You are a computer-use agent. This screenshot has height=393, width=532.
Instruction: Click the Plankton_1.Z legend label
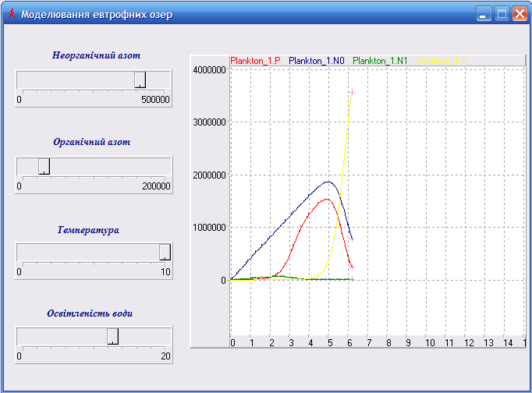pyautogui.click(x=442, y=61)
